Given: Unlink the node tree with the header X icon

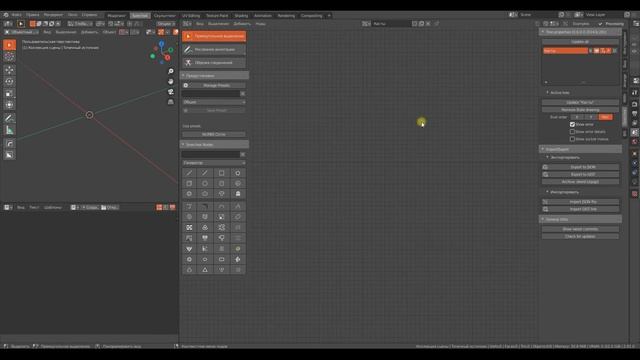Looking at the screenshot, I should [428, 24].
